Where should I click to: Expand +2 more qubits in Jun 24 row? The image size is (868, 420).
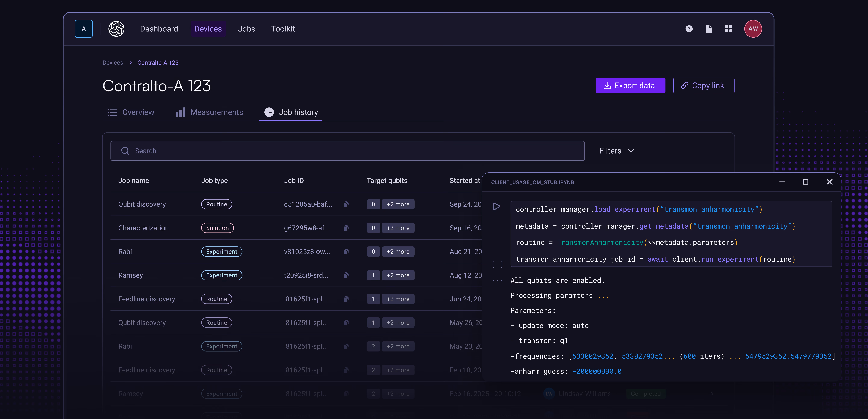(398, 299)
